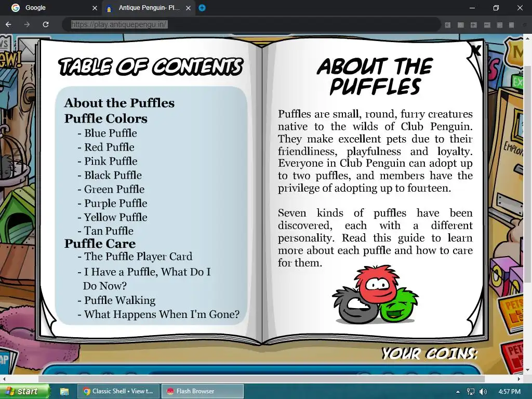Click the vertical scrollbar thumb

(528, 173)
